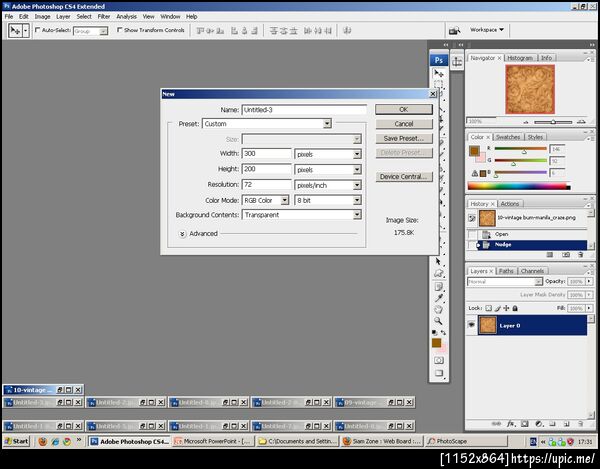Image resolution: width=600 pixels, height=469 pixels.
Task: Delete the current state in the History panel
Action: coord(580,255)
